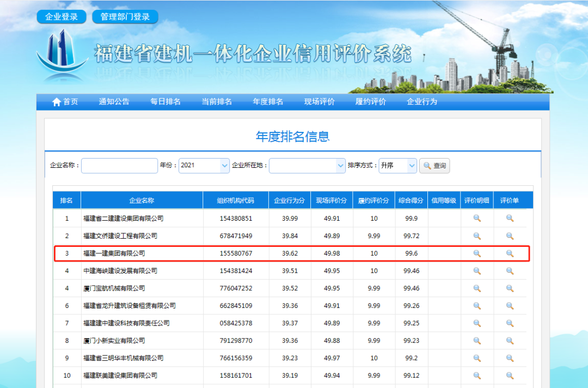Click the 企业登录 button

click(x=62, y=17)
